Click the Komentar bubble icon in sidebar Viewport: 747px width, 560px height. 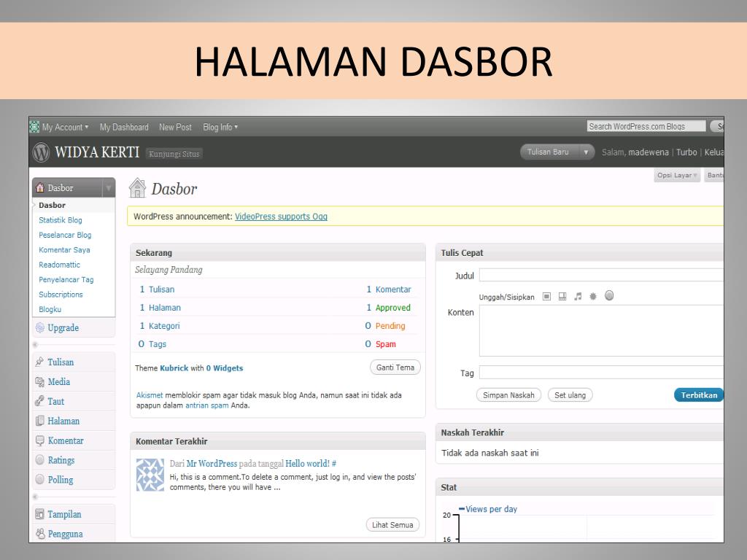tap(40, 440)
